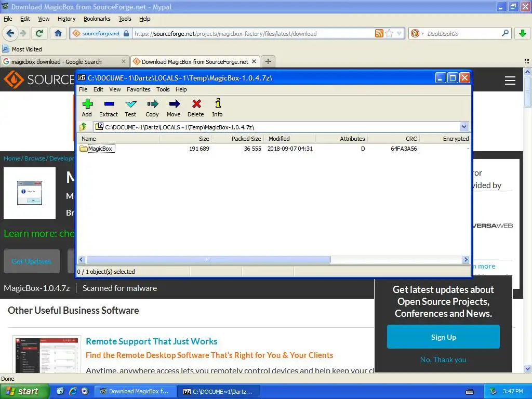Click the Windows start button
532x399 pixels.
24,392
